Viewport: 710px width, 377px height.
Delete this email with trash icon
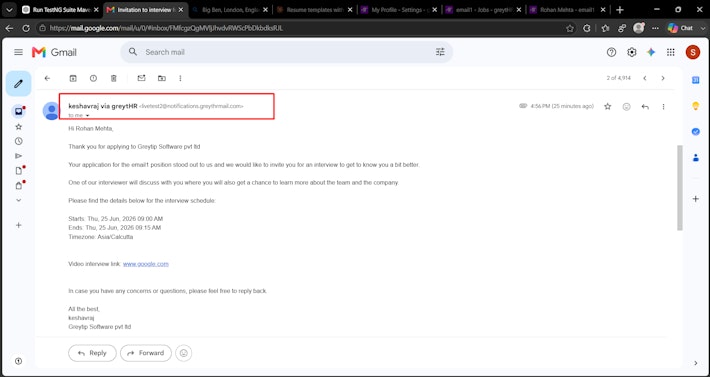(114, 78)
